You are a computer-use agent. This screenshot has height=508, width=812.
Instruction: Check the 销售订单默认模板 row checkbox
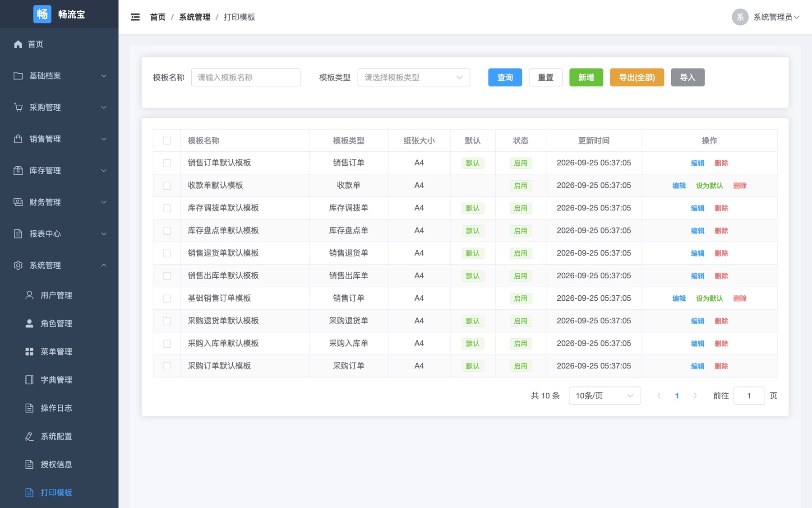point(167,163)
